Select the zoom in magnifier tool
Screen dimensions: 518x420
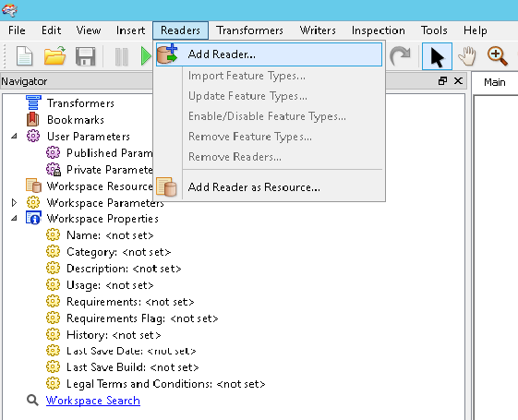[x=497, y=55]
